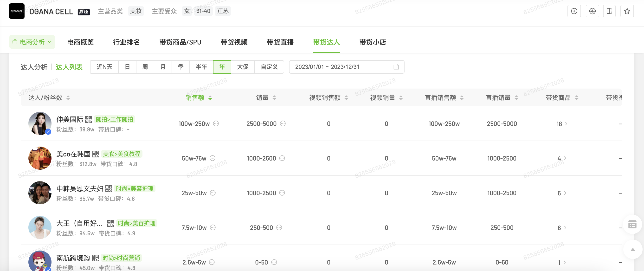Open the floating list panel icon

(632, 224)
